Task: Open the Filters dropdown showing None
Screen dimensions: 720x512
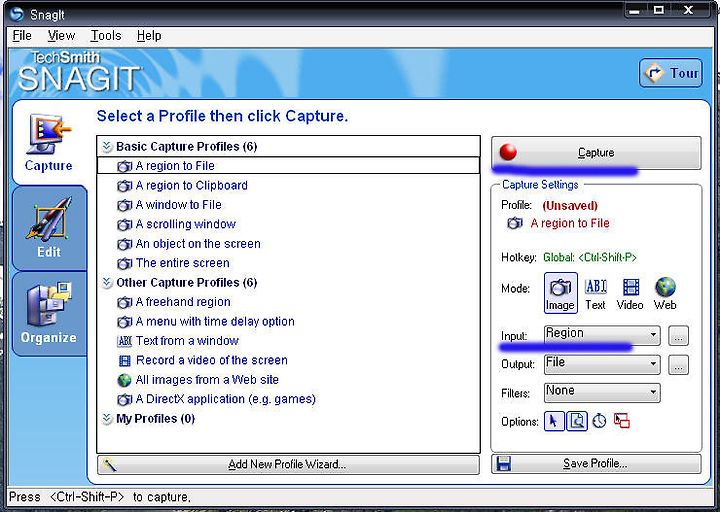Action: [602, 393]
